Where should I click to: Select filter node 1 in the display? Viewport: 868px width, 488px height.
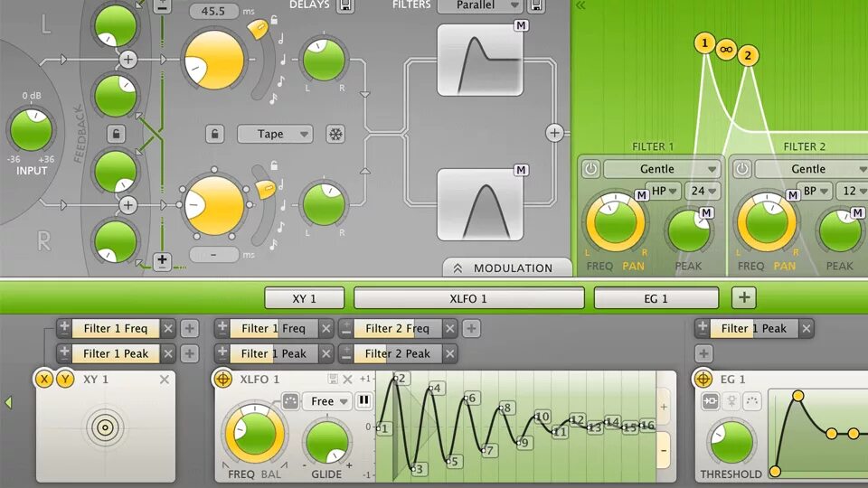coord(704,43)
